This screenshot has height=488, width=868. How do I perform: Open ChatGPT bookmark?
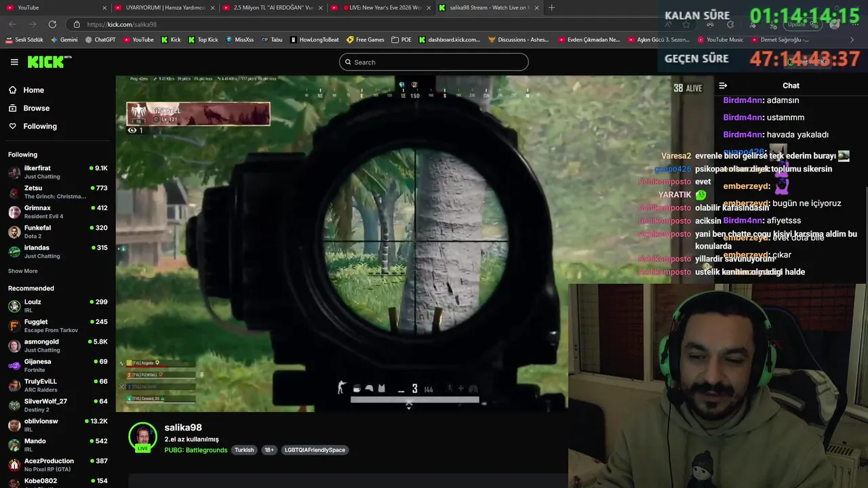pos(100,40)
